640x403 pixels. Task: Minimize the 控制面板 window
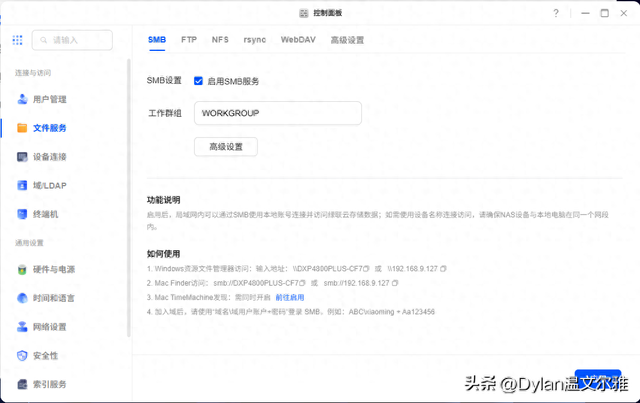pyautogui.click(x=585, y=13)
